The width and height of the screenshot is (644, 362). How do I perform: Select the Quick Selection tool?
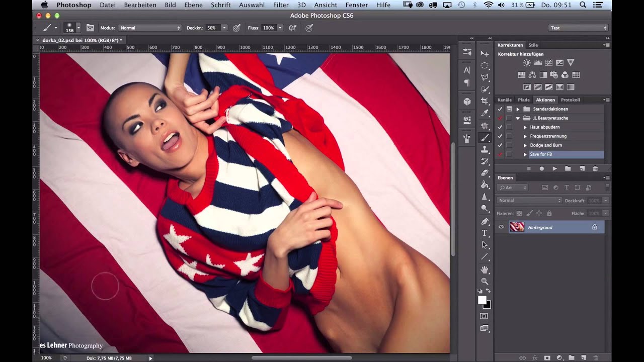coord(485,89)
